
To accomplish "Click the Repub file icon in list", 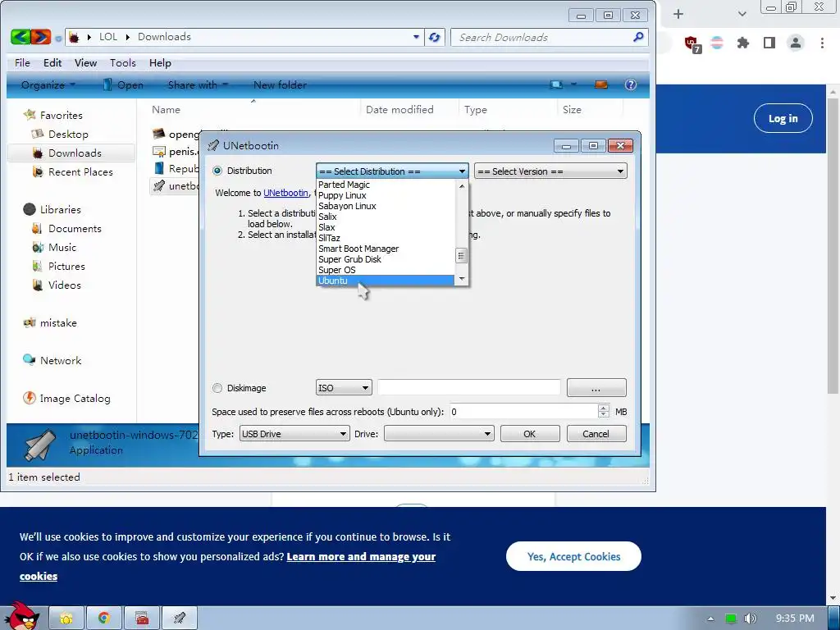I will tap(158, 168).
